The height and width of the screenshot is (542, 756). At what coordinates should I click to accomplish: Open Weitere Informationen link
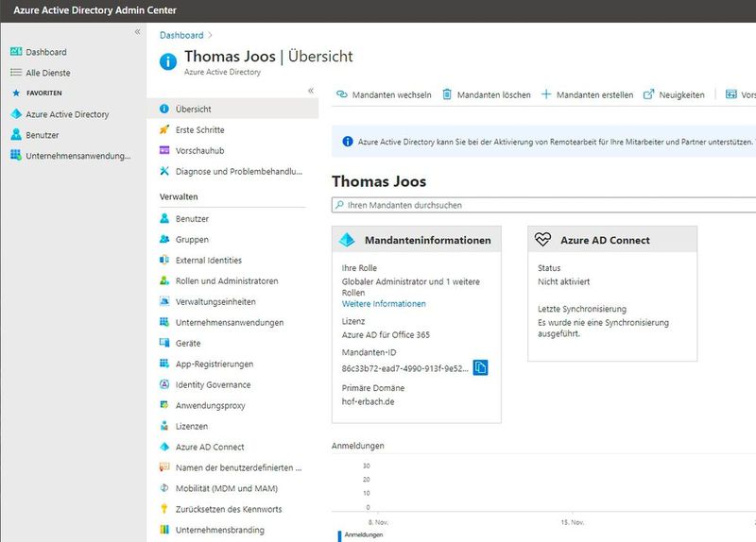[x=384, y=303]
